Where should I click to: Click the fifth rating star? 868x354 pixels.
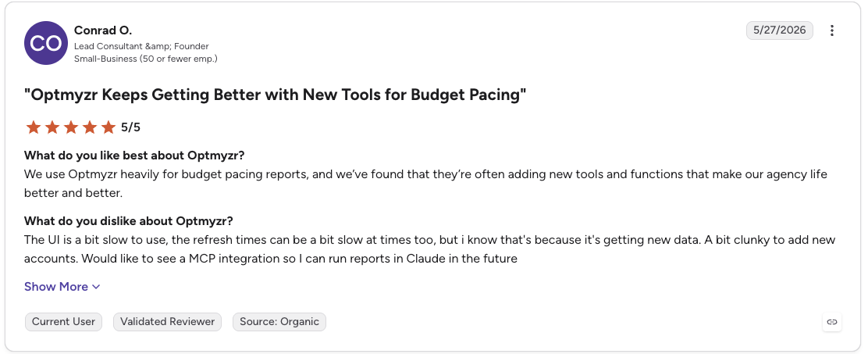(108, 127)
